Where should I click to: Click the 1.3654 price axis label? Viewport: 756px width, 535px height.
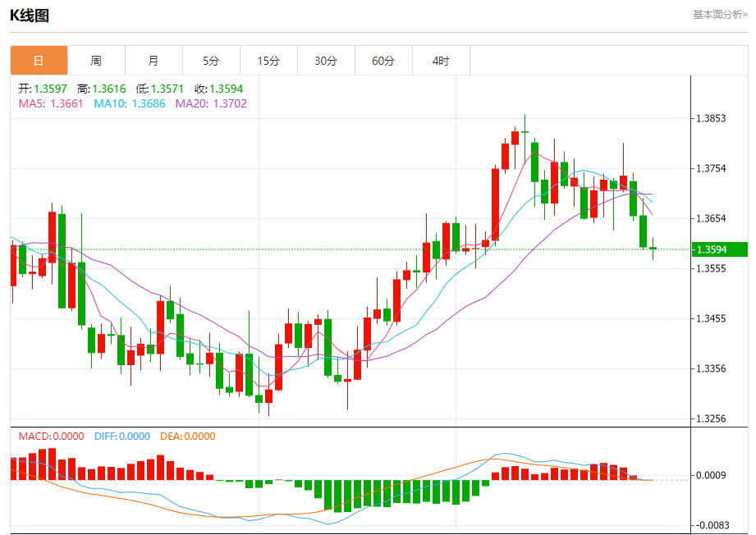(711, 218)
